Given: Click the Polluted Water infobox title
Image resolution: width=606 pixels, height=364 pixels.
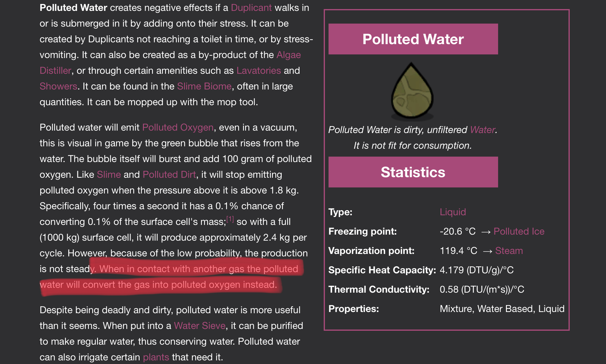Looking at the screenshot, I should pyautogui.click(x=413, y=39).
